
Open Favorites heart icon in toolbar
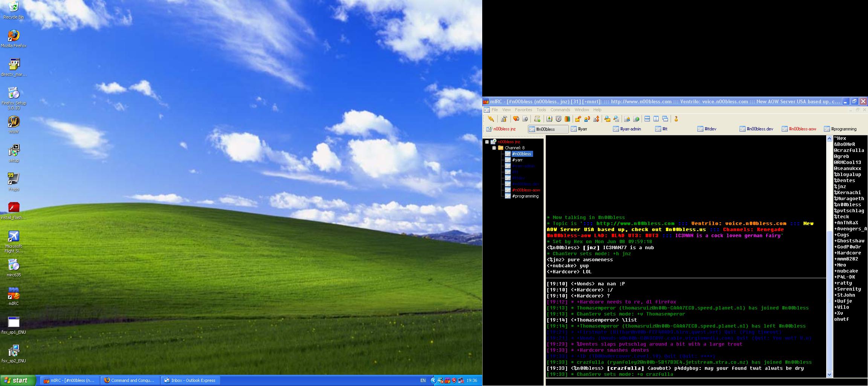point(516,119)
